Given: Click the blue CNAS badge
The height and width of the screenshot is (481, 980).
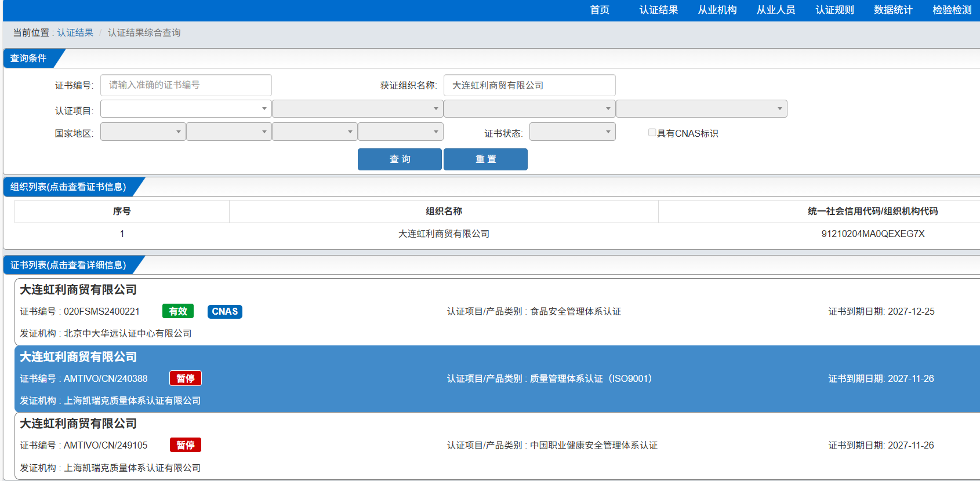Looking at the screenshot, I should (x=224, y=311).
